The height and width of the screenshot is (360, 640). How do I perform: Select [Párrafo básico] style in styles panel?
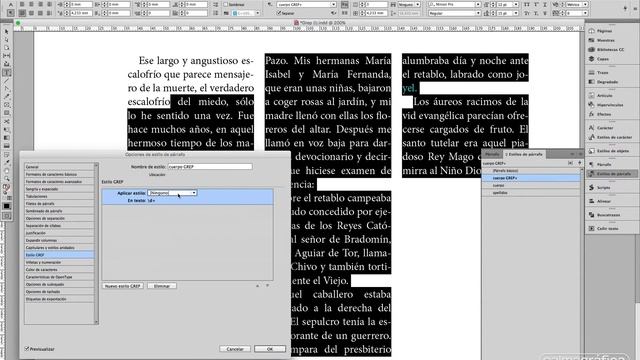point(531,171)
